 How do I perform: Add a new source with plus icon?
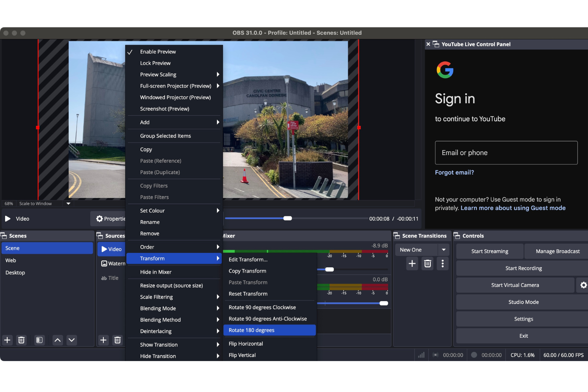(103, 340)
